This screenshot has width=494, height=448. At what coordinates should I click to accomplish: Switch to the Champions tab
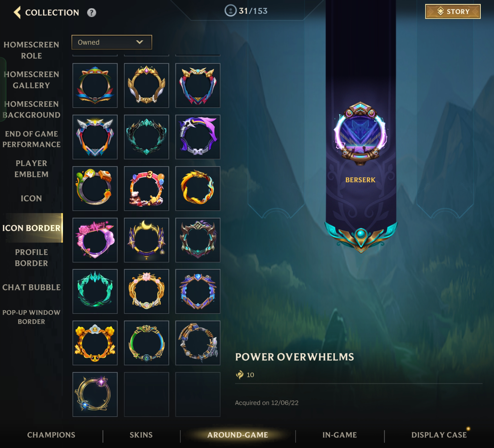(51, 435)
